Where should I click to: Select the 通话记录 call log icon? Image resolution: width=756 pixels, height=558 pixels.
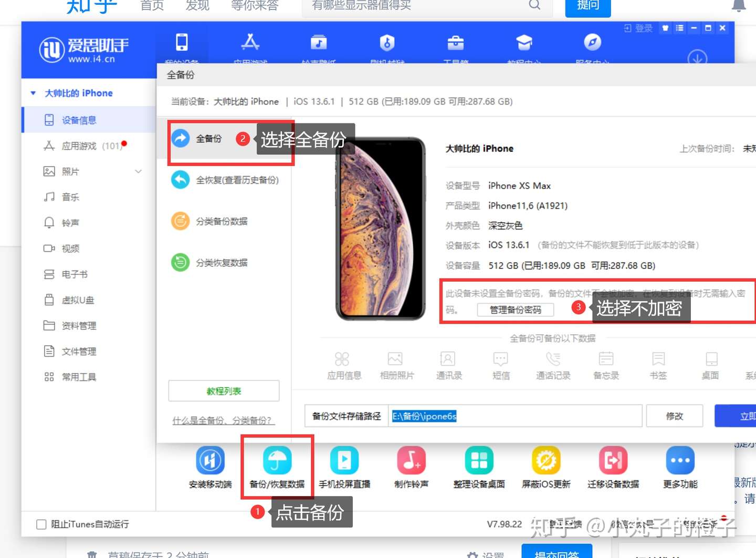[x=553, y=359]
